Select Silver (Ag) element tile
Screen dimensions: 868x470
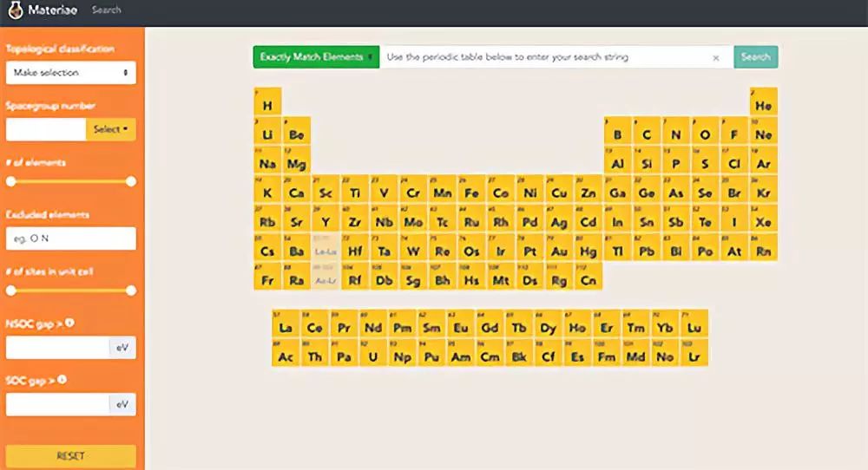click(x=559, y=219)
